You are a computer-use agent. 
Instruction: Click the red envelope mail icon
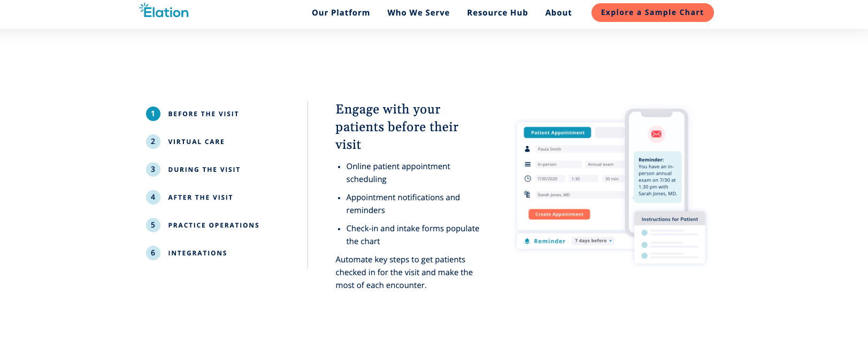[656, 134]
